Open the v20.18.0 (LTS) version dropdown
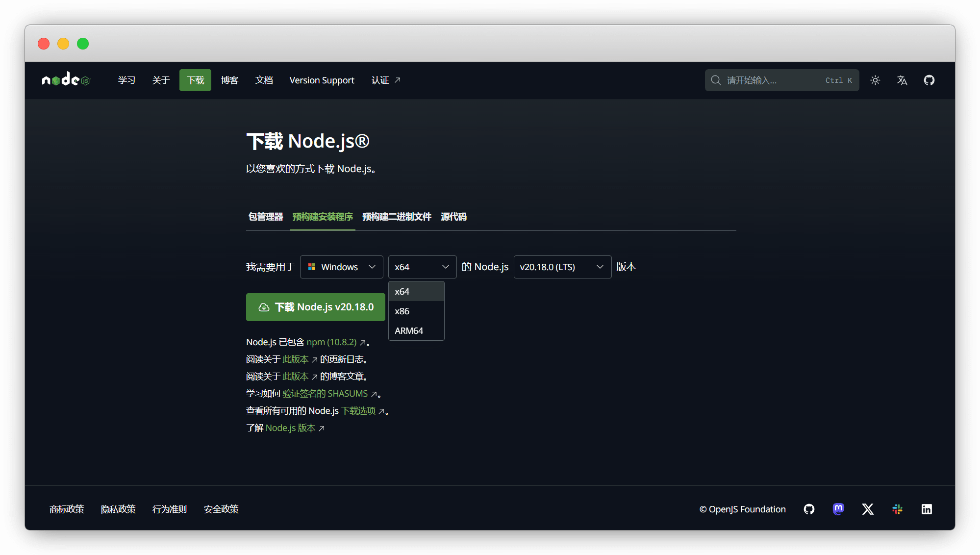This screenshot has height=555, width=980. tap(562, 267)
